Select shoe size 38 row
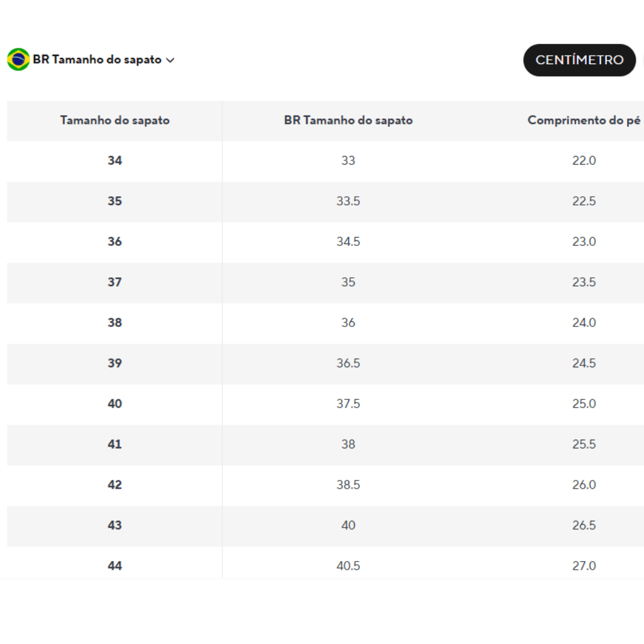The height and width of the screenshot is (644, 644). tap(325, 323)
